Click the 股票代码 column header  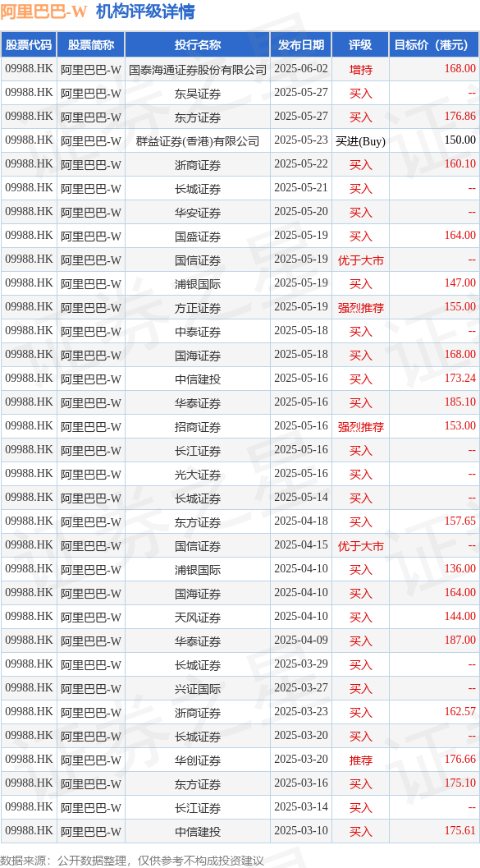click(x=29, y=45)
